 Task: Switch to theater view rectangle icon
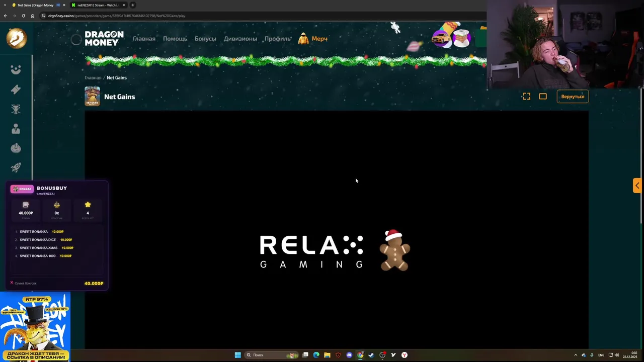coord(543,97)
